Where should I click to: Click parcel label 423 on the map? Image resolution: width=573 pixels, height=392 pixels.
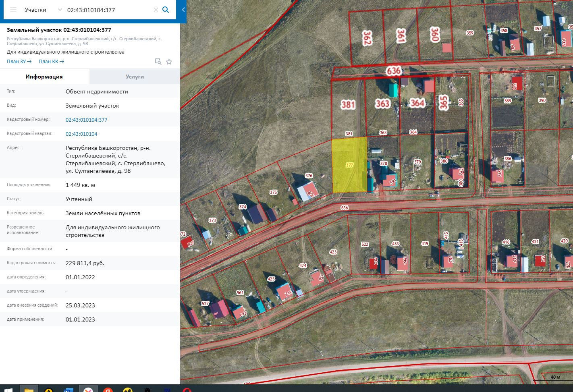[x=333, y=252]
